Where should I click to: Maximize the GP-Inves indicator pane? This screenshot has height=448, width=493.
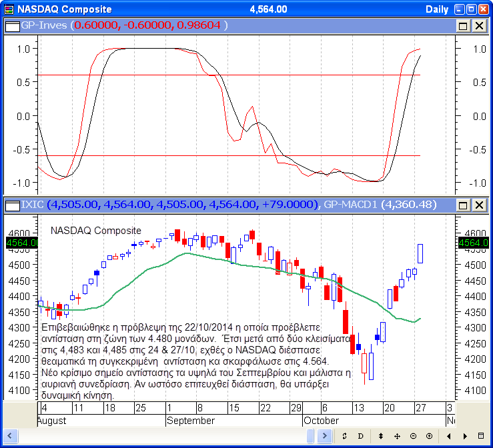coord(464,25)
